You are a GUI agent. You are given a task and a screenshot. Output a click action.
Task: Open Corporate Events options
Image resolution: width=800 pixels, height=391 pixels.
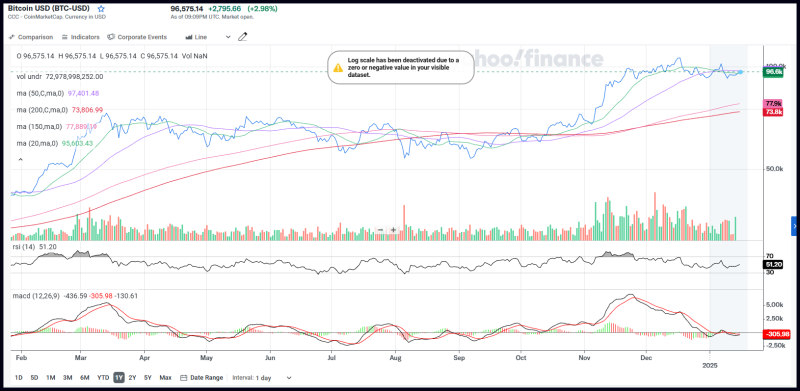[x=137, y=37]
